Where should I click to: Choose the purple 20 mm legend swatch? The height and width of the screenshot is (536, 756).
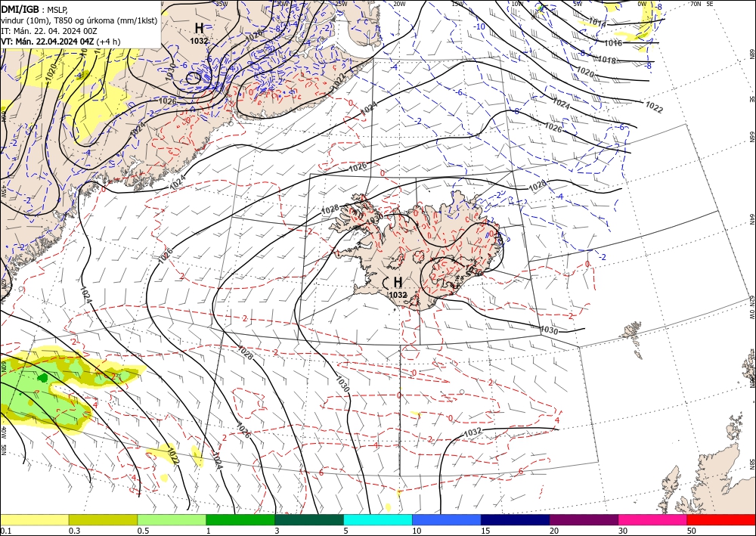(x=584, y=519)
